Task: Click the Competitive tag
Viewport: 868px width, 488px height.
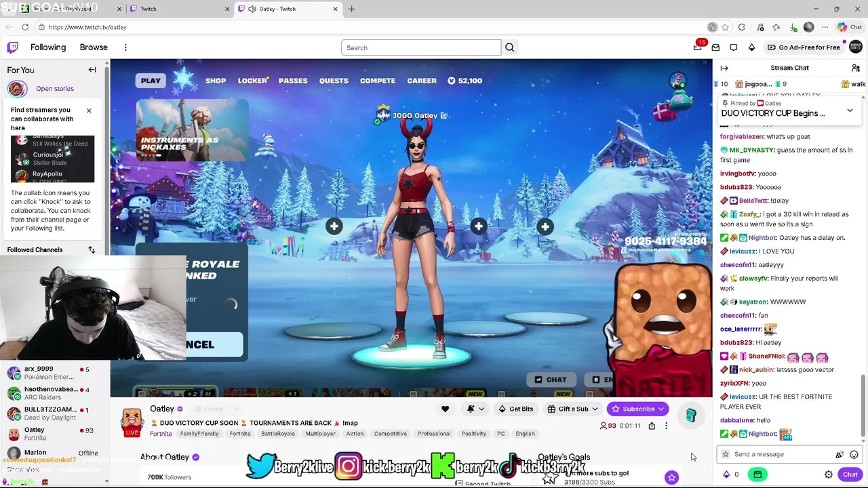Action: 391,434
